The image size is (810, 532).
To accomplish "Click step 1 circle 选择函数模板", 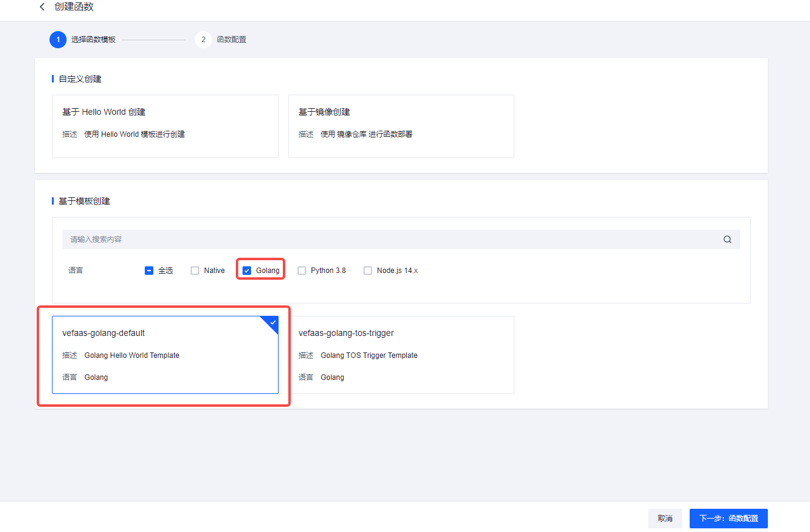I will 58,40.
